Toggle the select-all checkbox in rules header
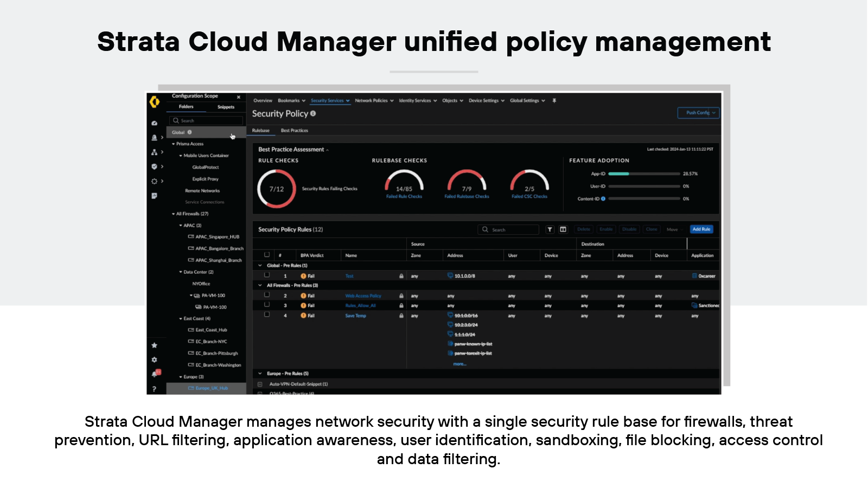The width and height of the screenshot is (868, 488). (x=267, y=254)
